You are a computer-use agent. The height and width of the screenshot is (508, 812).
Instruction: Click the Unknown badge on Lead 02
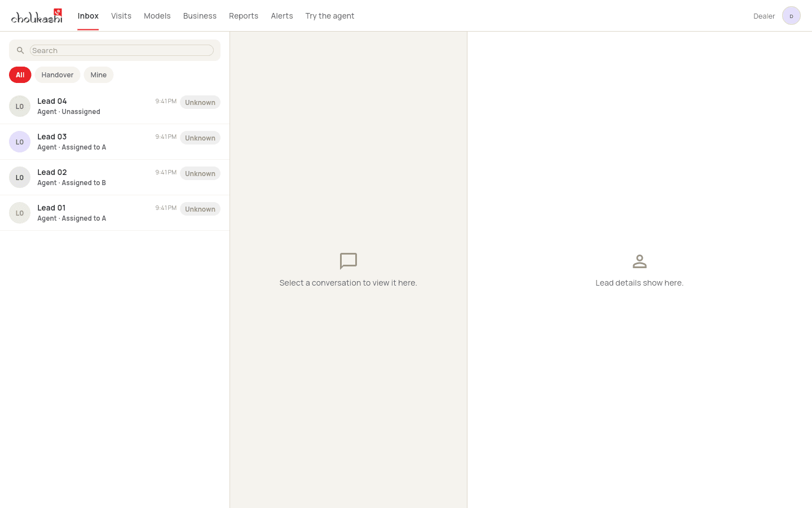(x=200, y=173)
